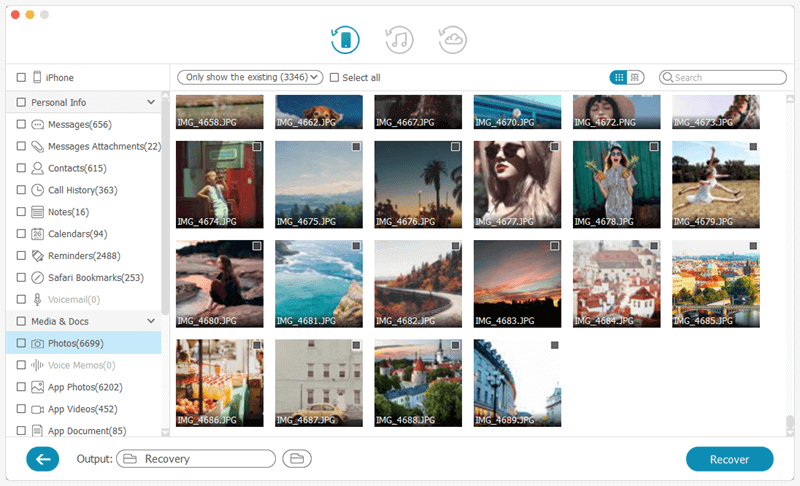
Task: Click the Safari Bookmarks compass icon
Action: [x=38, y=277]
